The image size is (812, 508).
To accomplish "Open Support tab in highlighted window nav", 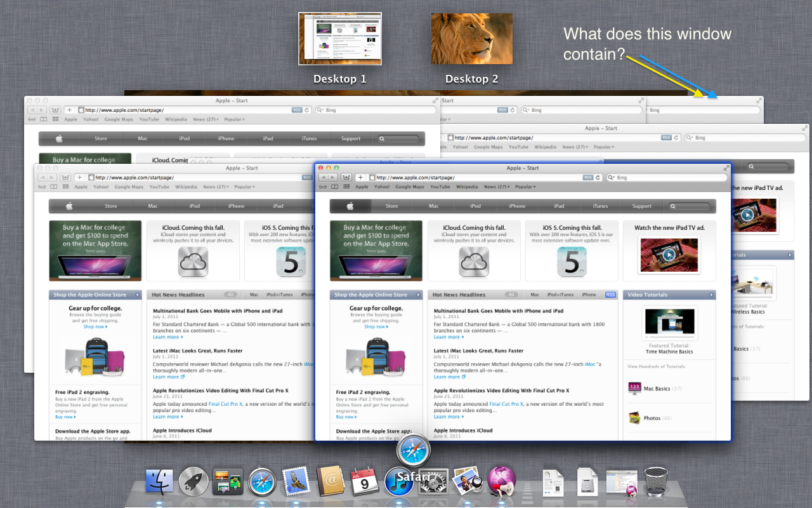I will (x=642, y=206).
